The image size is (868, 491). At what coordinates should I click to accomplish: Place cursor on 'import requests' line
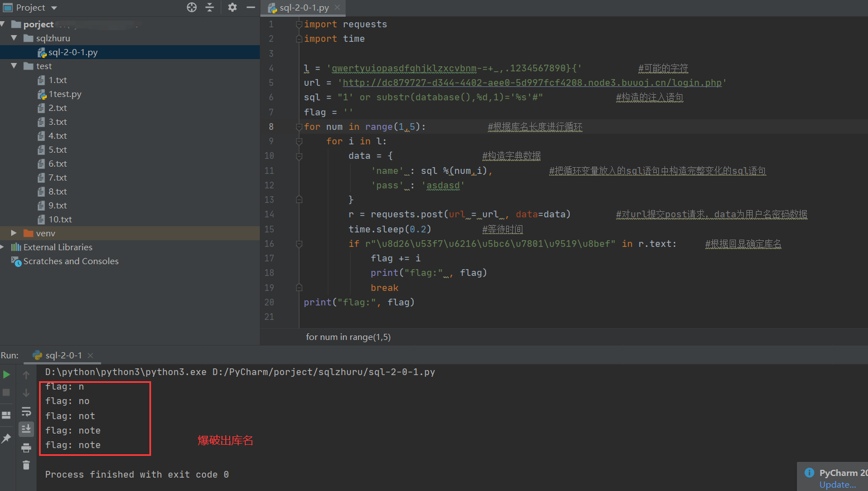click(x=345, y=24)
